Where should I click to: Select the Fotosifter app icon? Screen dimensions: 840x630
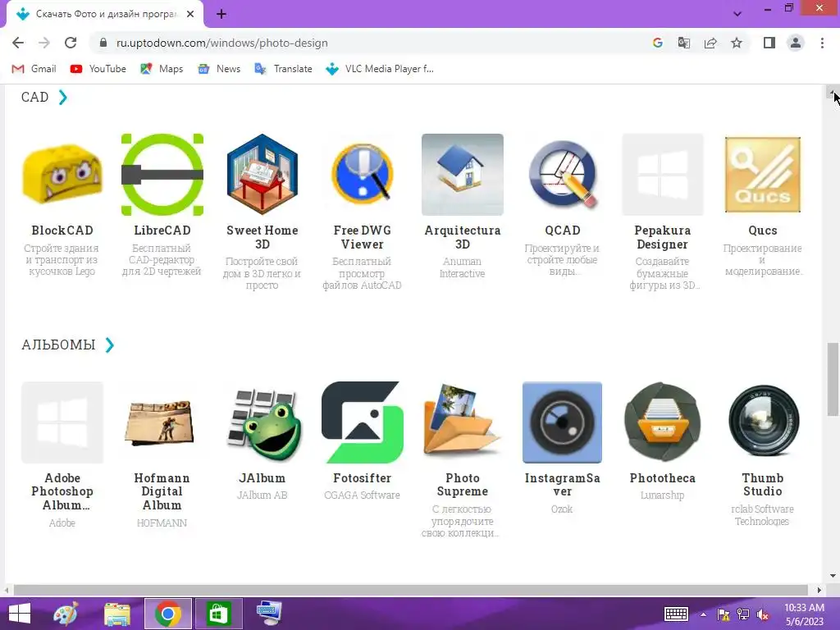pos(362,422)
